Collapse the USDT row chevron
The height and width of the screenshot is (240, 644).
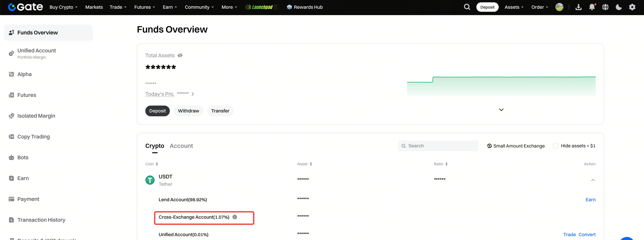point(593,180)
